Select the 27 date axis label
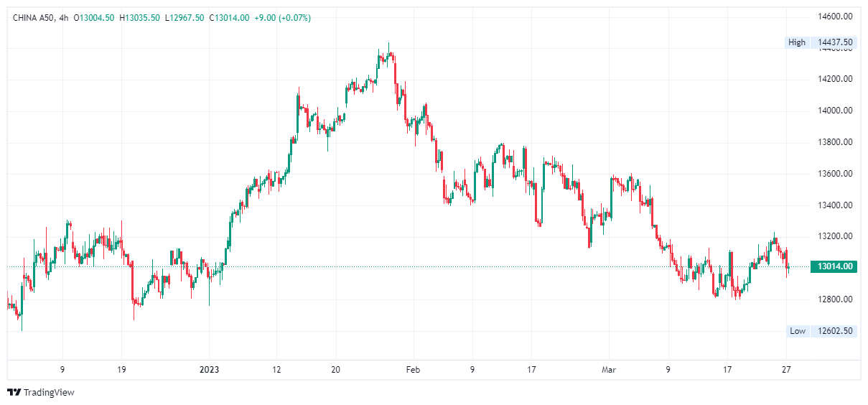 [x=786, y=370]
